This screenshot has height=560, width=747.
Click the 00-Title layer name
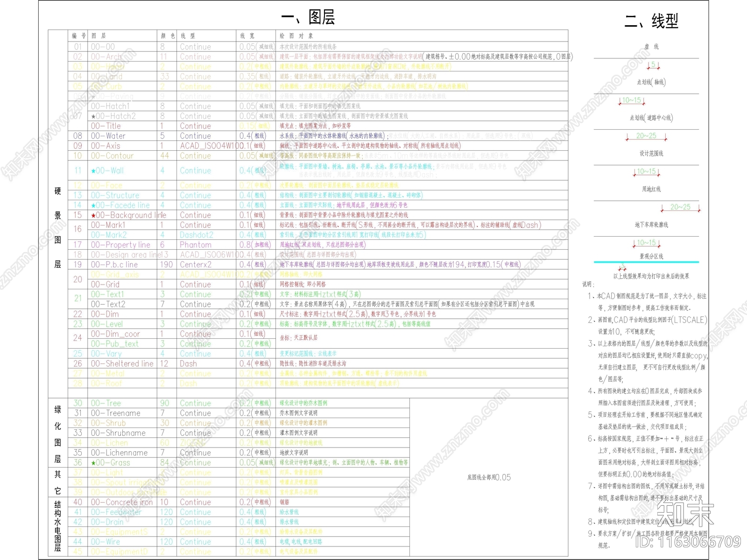106,126
